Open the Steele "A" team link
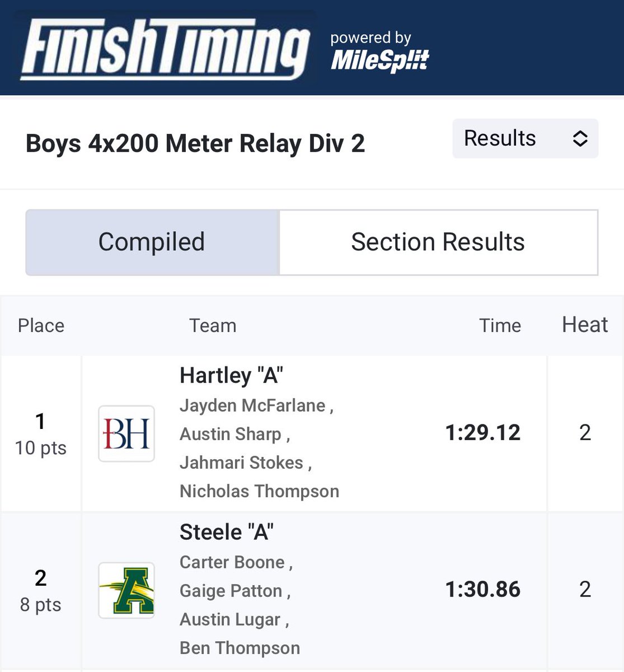 coord(227,532)
